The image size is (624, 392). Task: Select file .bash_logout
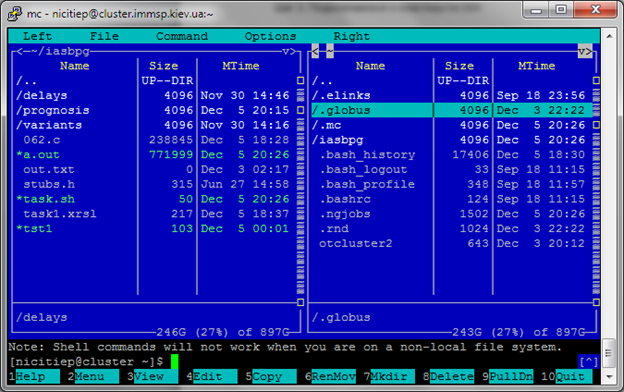tap(451, 170)
